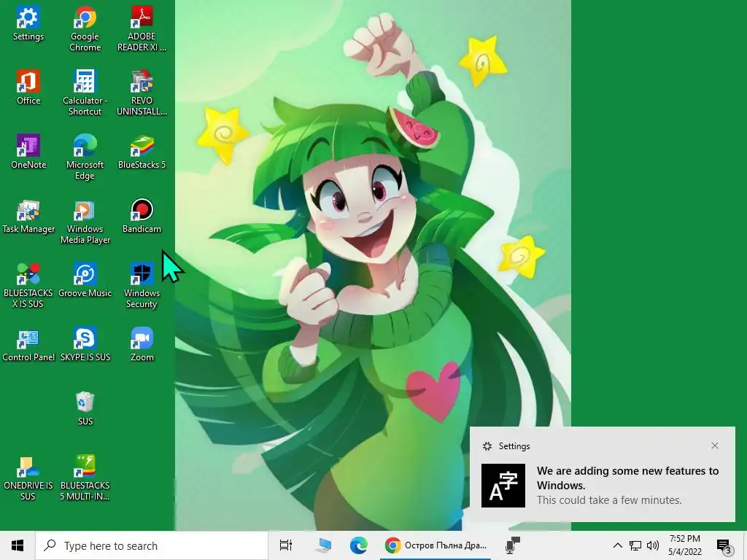This screenshot has height=560, width=747.
Task: Select BLUESTACKS X IS SUS icon
Action: [28, 286]
